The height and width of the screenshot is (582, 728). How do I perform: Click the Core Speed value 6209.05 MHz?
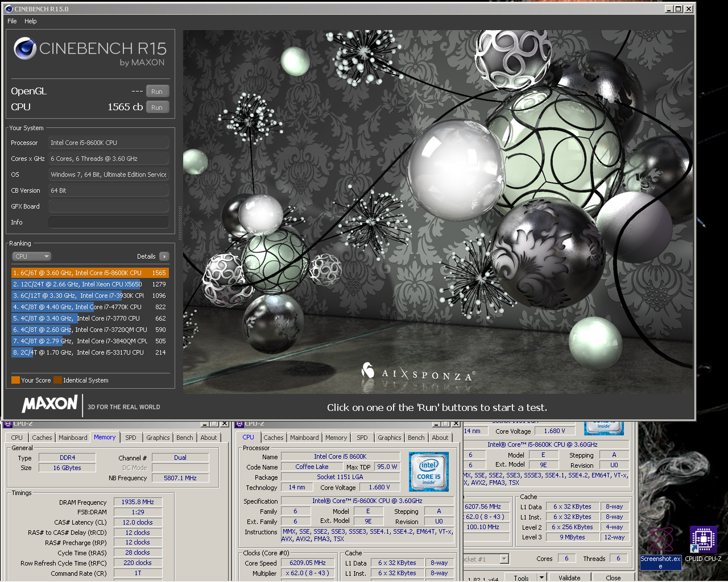[x=308, y=563]
